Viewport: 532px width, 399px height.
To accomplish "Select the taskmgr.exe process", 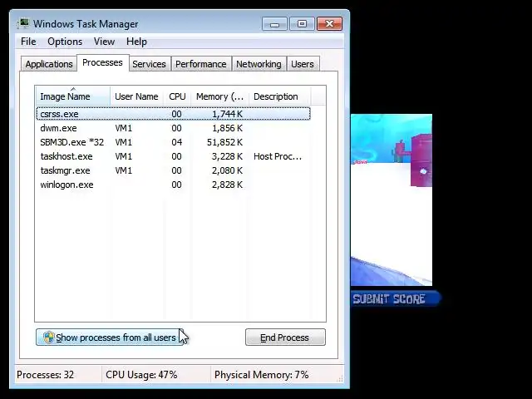I will click(x=173, y=170).
